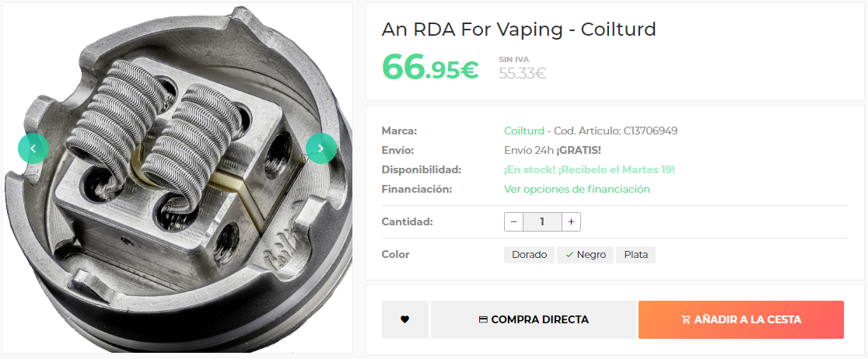
Task: Click the 66.95€ price
Action: click(x=430, y=66)
